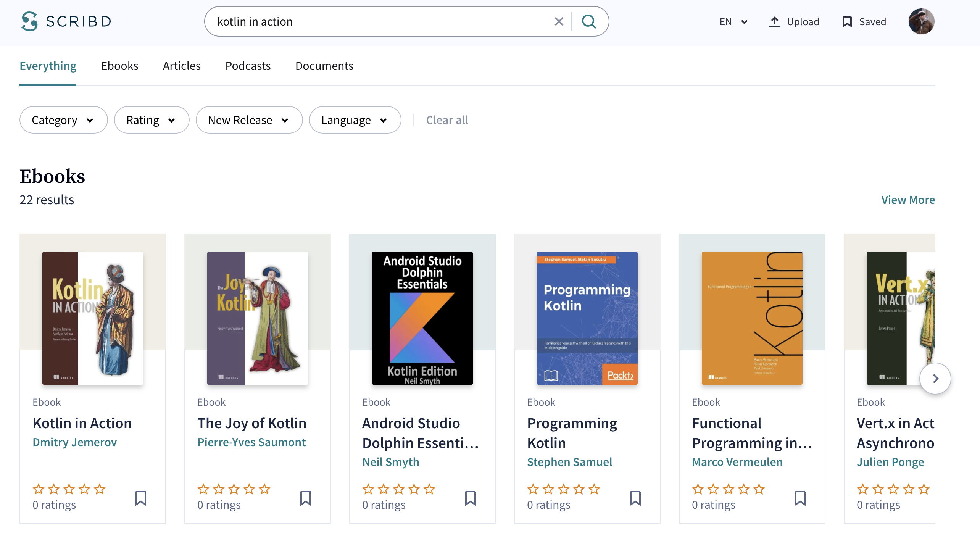Switch to the Documents tab
980x545 pixels.
coord(324,66)
